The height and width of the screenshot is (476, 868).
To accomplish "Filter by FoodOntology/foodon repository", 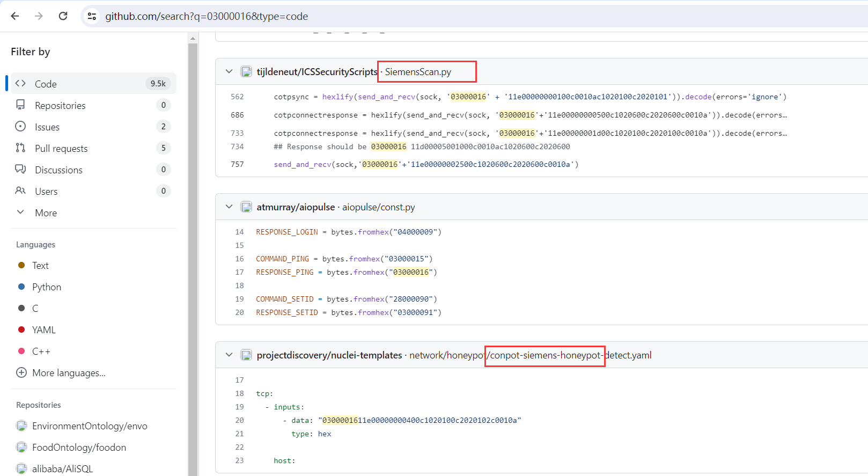I will coord(79,447).
